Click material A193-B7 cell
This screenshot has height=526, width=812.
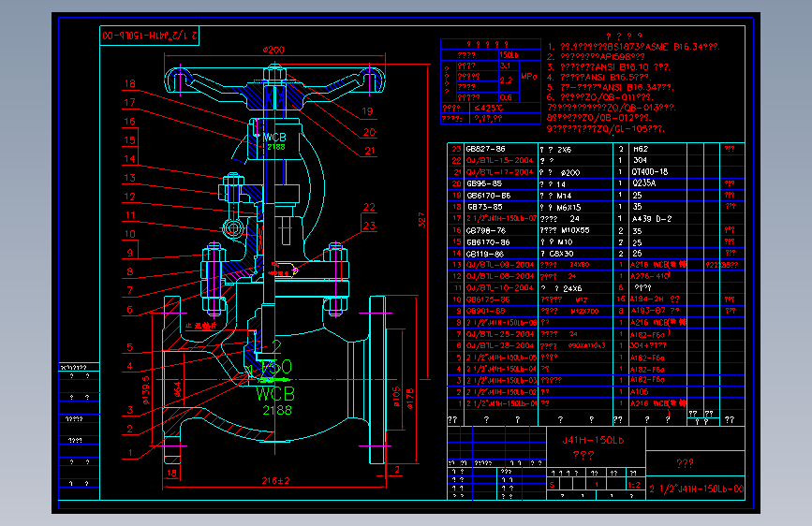coord(648,311)
